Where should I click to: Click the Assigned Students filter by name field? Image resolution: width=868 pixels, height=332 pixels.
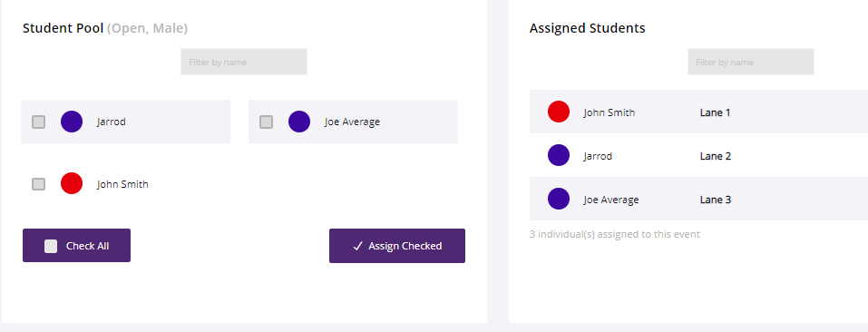[x=751, y=62]
